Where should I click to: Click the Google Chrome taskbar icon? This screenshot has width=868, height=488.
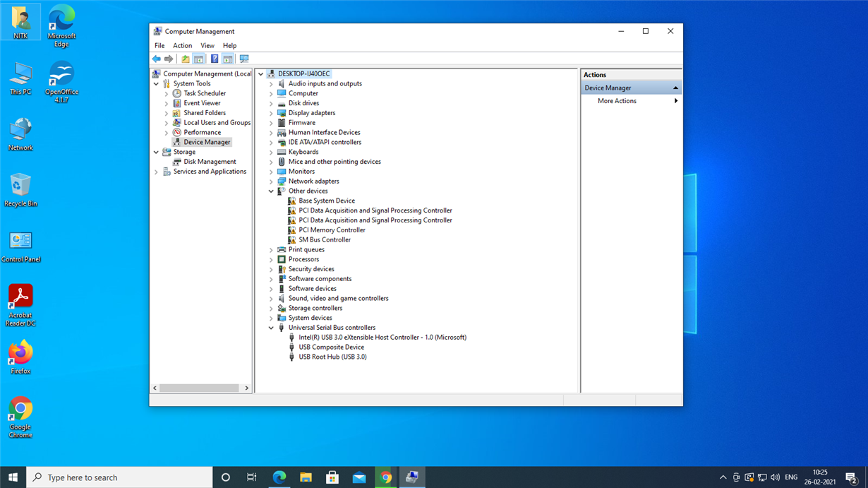(386, 477)
